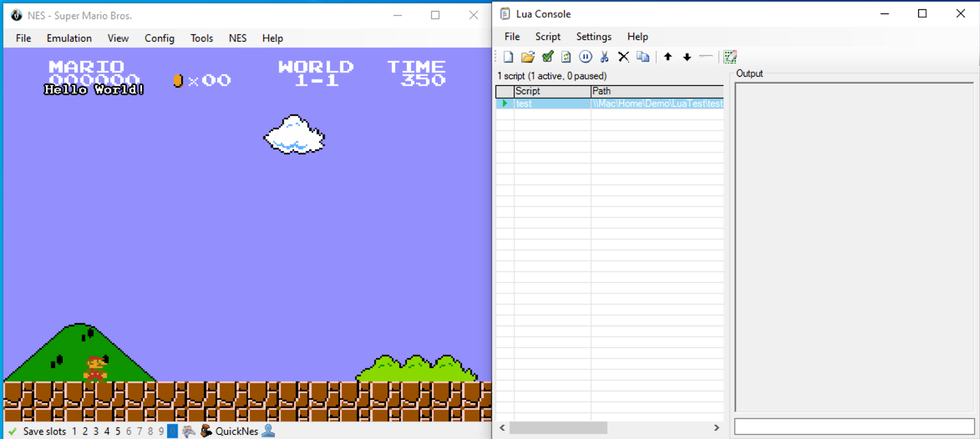980x439 pixels.
Task: Open Config menu
Action: [x=159, y=38]
